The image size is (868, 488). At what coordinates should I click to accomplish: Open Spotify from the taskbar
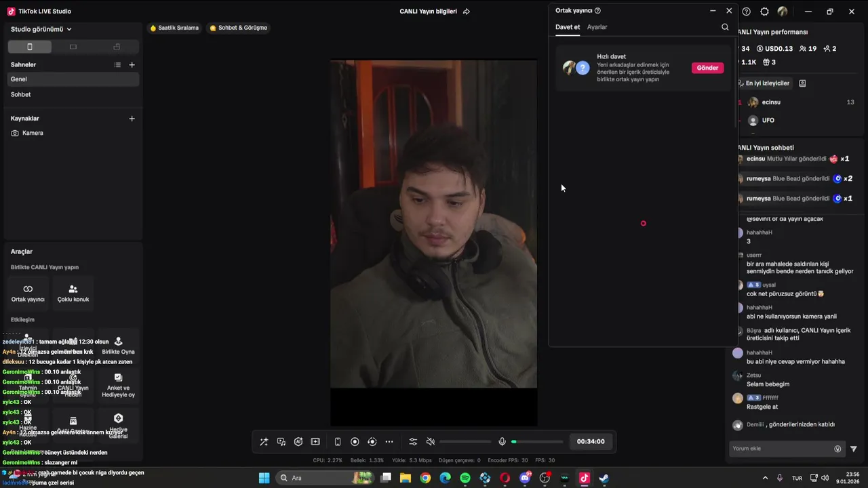(x=465, y=478)
